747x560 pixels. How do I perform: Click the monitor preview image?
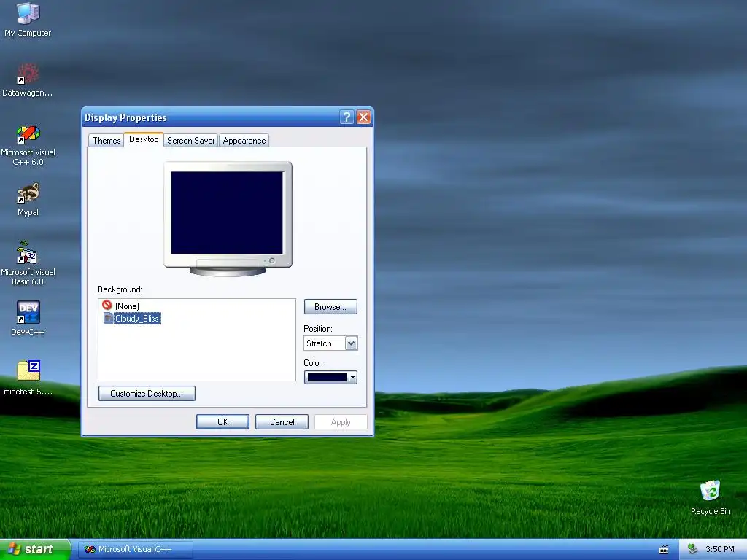coord(228,219)
